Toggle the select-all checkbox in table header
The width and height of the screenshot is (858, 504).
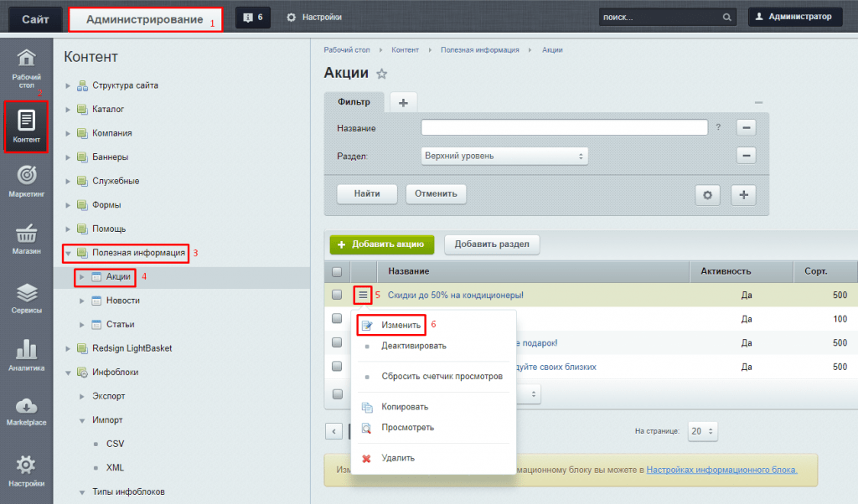pos(337,272)
